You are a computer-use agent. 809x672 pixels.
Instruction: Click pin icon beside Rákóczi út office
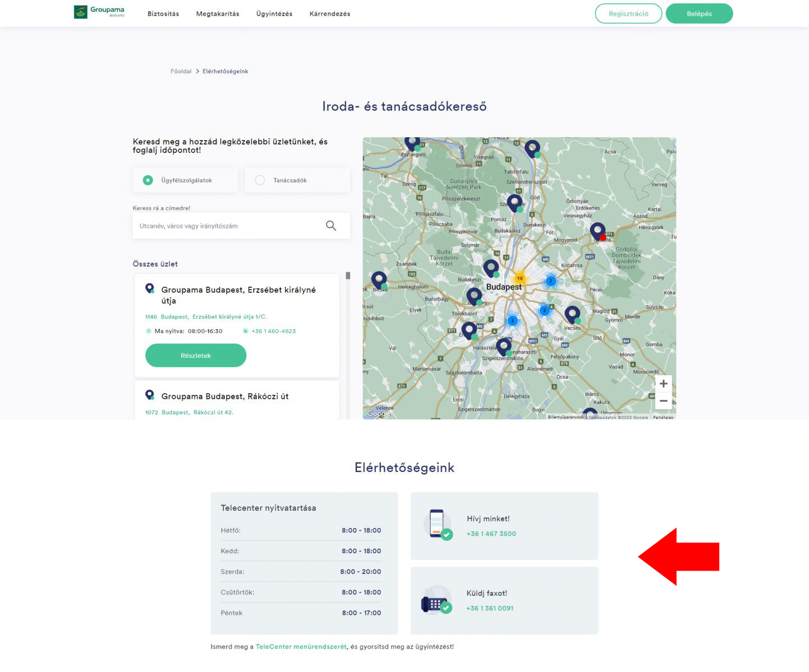[150, 395]
